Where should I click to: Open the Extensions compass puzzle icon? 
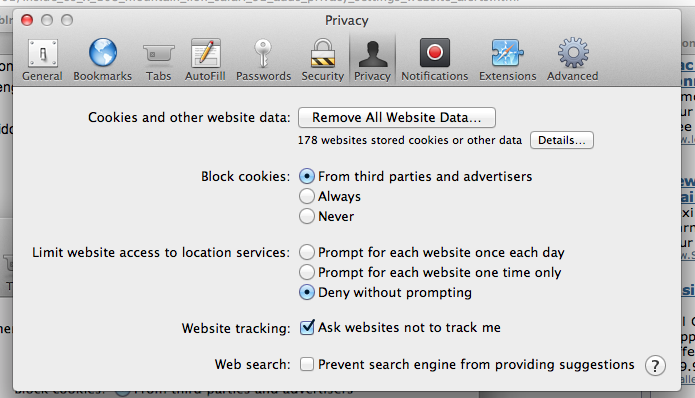click(x=507, y=53)
